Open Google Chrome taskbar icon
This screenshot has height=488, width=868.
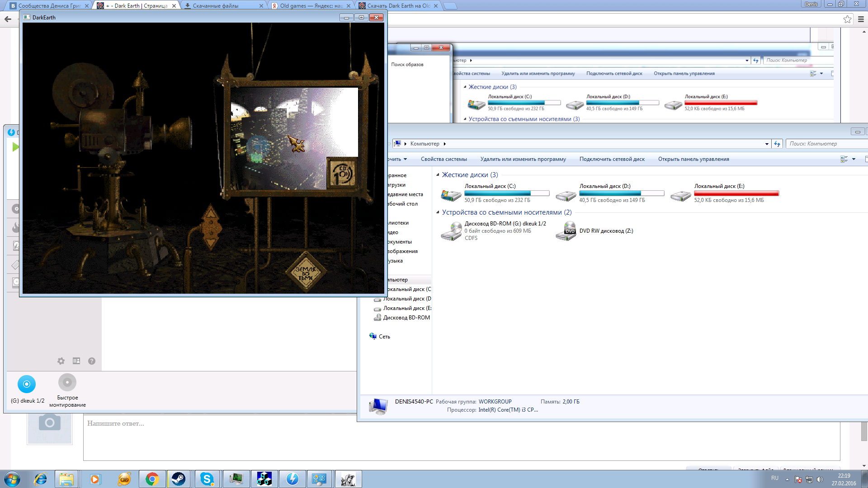pyautogui.click(x=152, y=479)
